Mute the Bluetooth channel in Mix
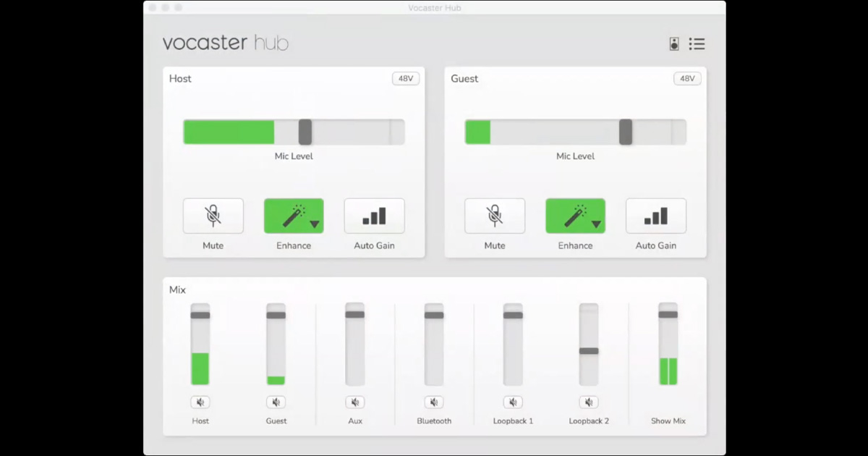This screenshot has width=868, height=456. click(x=434, y=402)
